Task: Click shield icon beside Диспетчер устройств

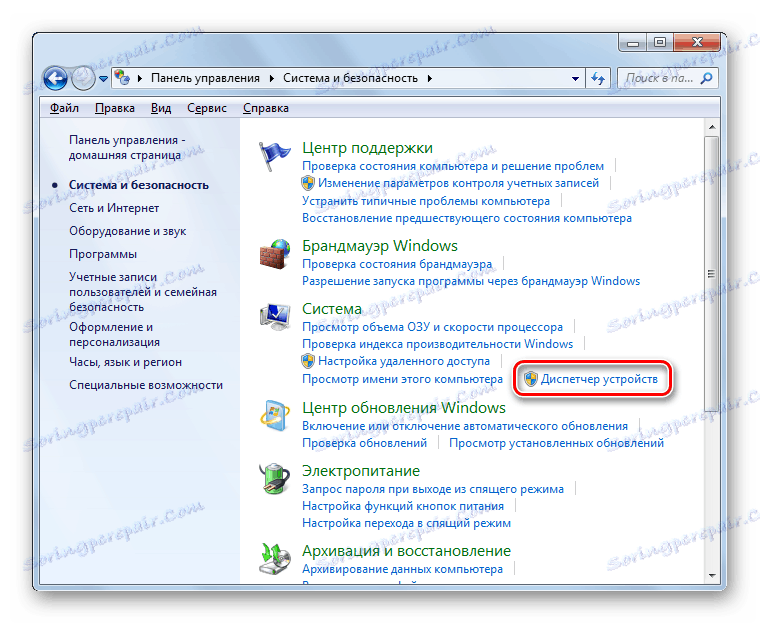Action: [531, 379]
